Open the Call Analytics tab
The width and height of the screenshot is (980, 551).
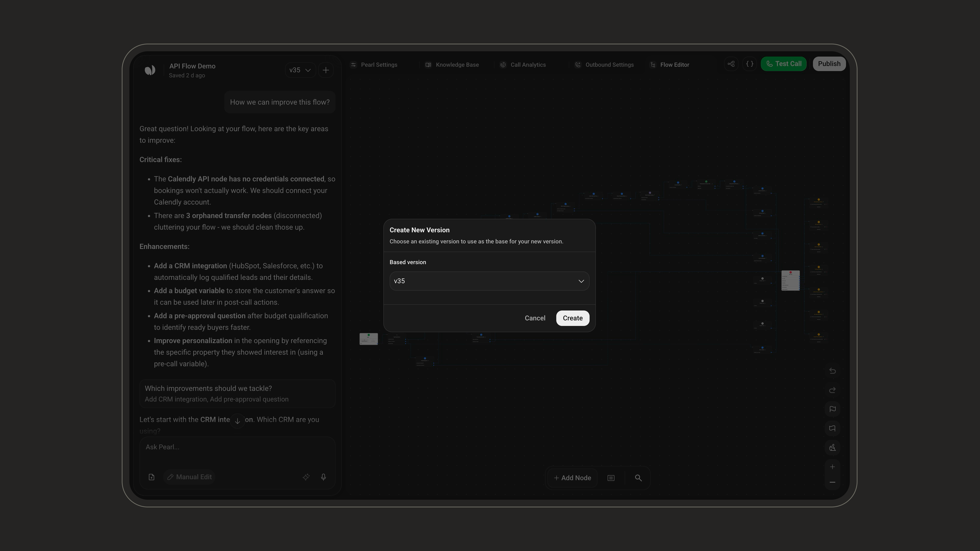pyautogui.click(x=523, y=65)
